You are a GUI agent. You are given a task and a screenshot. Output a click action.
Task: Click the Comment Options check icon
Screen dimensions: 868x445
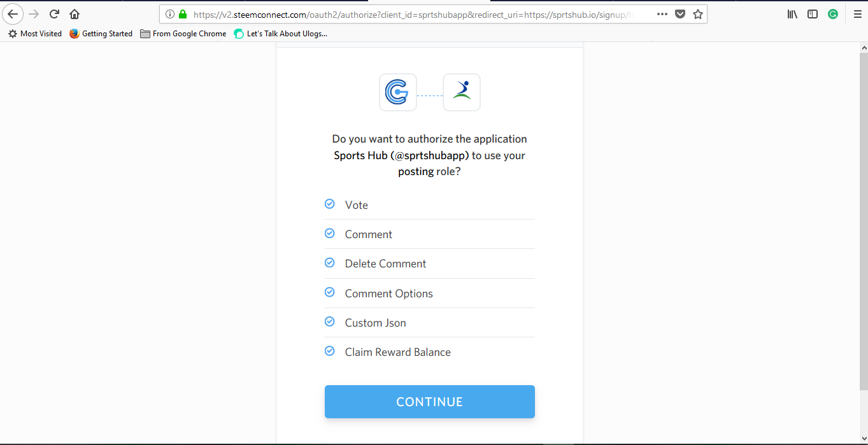click(x=330, y=292)
